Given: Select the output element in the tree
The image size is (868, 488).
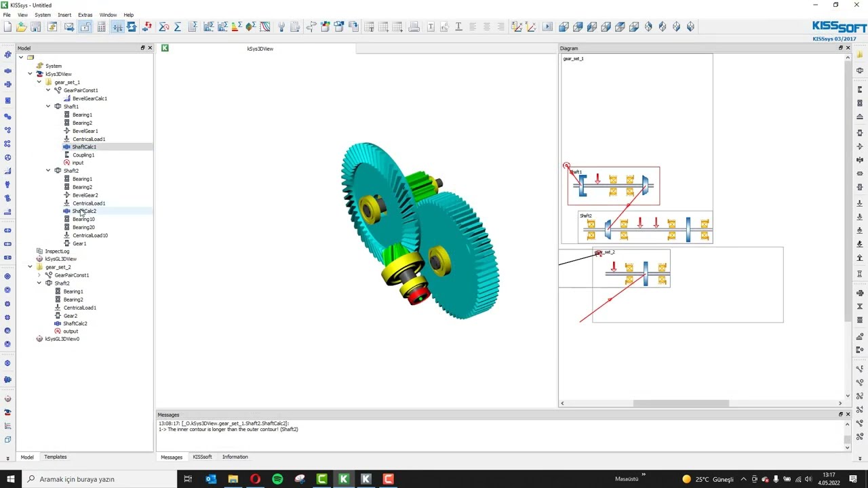Looking at the screenshot, I should (x=71, y=331).
